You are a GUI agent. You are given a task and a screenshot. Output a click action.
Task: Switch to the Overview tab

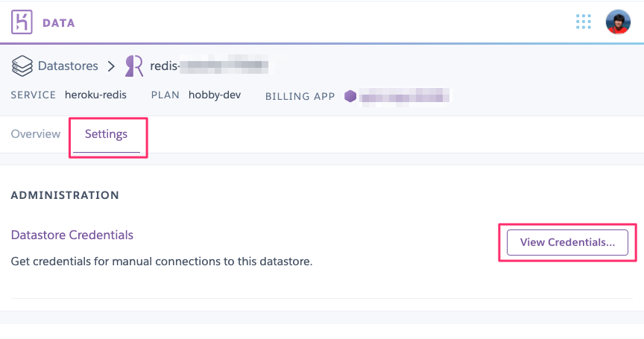coord(36,134)
